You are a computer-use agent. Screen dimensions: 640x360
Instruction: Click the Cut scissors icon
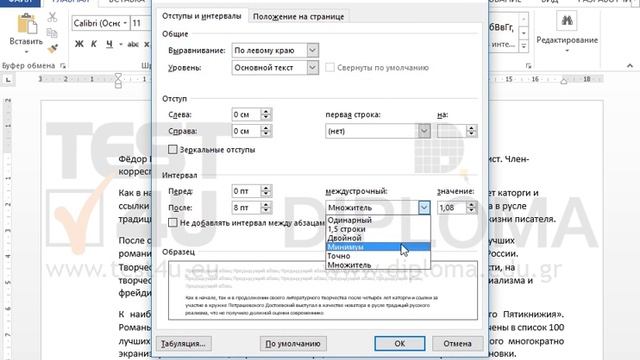(52, 17)
